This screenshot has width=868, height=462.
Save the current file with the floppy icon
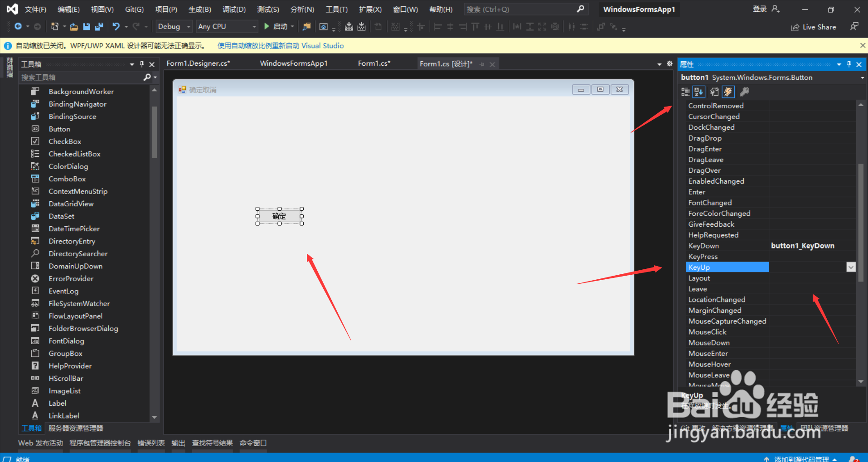(x=87, y=27)
